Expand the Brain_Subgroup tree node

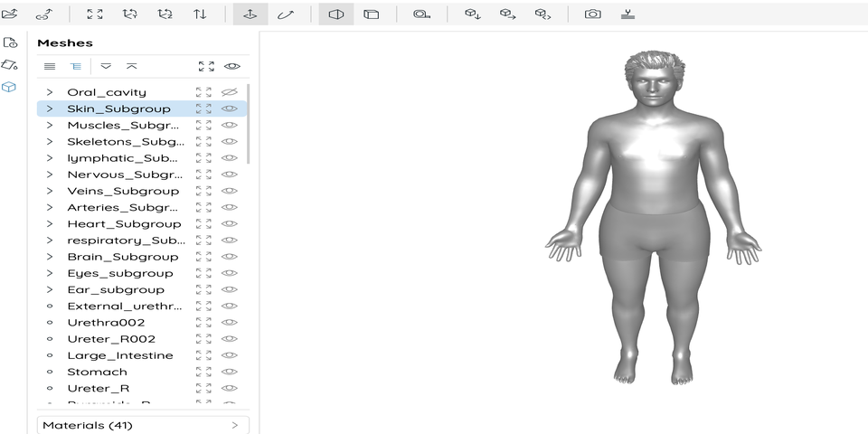pyautogui.click(x=50, y=257)
